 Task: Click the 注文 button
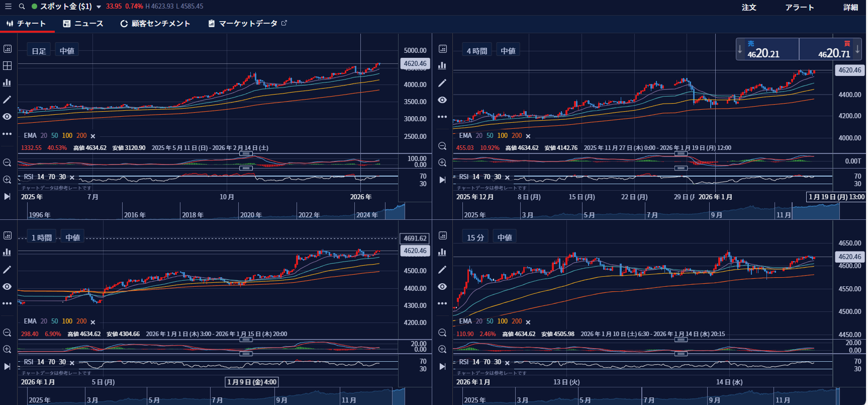click(x=749, y=7)
